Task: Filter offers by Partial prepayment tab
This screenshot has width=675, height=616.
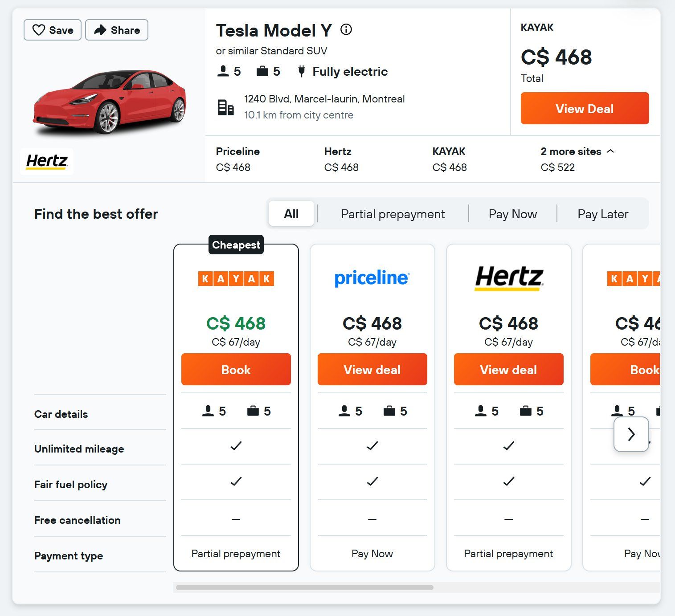Action: coord(393,214)
